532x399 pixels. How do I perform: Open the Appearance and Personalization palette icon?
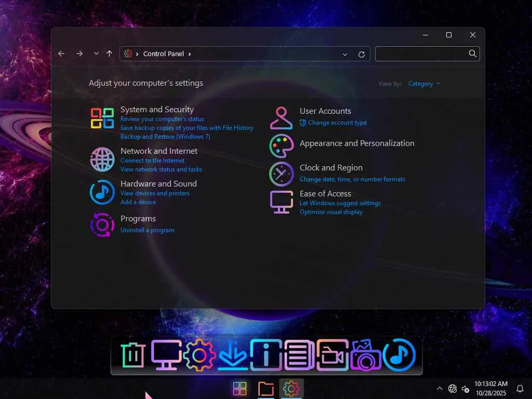coord(281,146)
